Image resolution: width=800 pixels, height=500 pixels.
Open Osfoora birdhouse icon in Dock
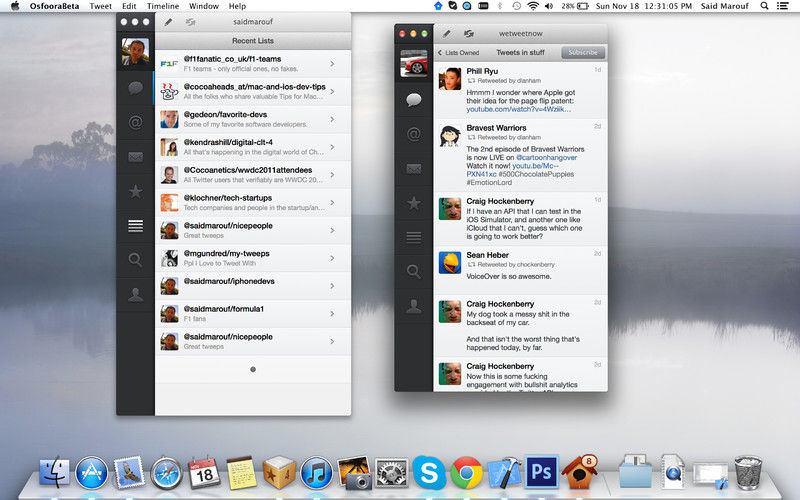[x=580, y=472]
